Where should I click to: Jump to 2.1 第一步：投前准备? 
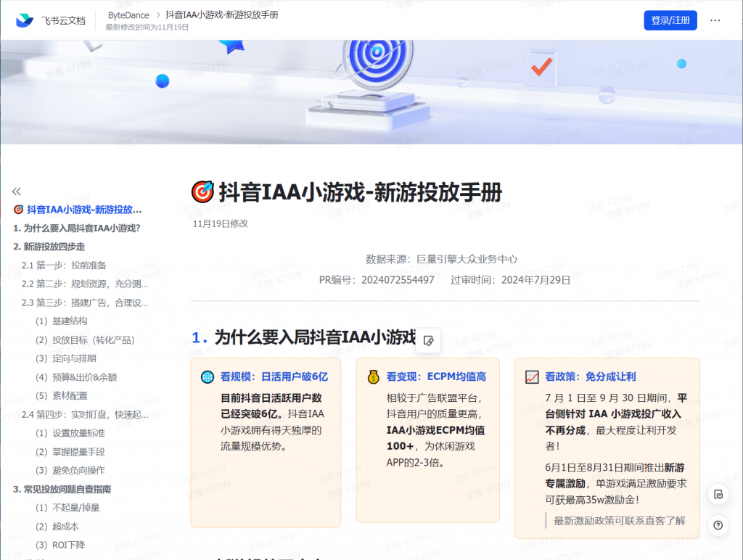point(64,265)
